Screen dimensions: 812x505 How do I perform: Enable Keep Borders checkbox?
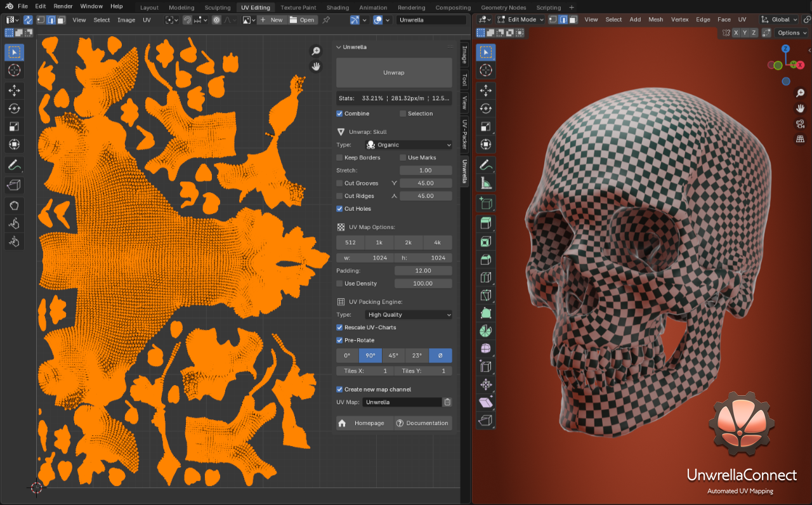click(339, 157)
